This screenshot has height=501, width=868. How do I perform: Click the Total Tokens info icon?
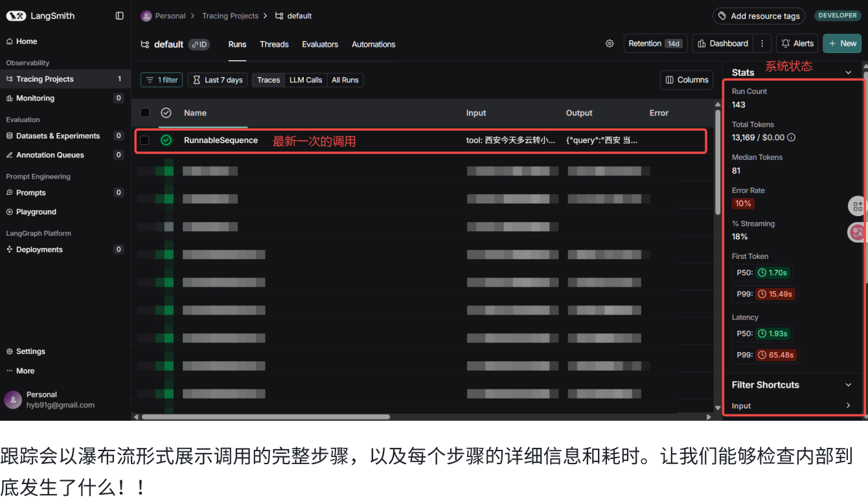click(791, 137)
